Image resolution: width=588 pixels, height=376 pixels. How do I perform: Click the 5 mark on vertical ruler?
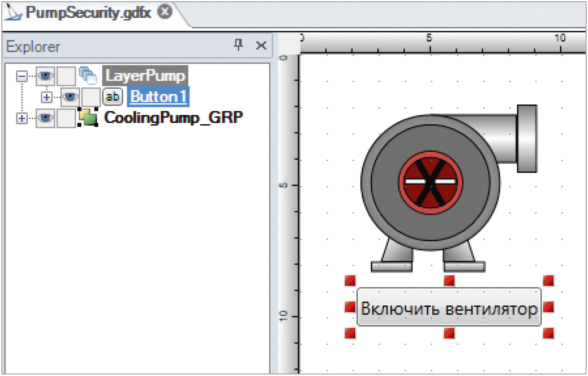click(x=283, y=185)
